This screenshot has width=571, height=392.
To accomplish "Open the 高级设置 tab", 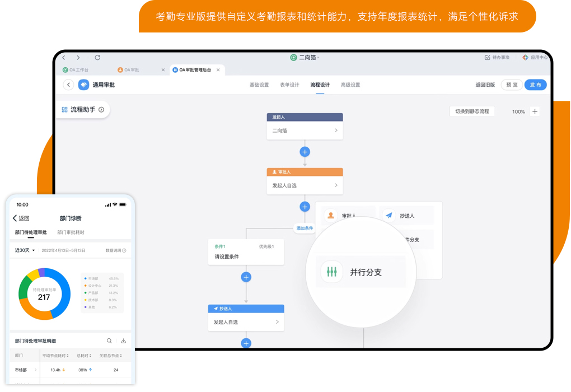I will [350, 85].
